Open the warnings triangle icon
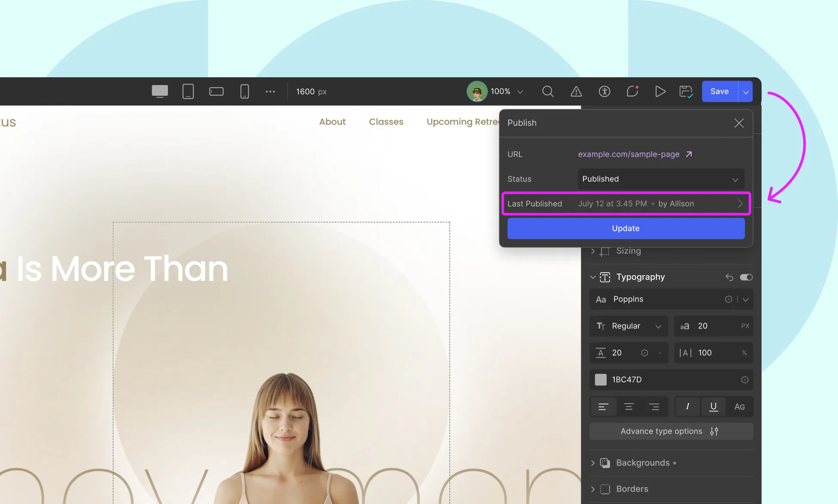Screen dimensions: 838x504 tap(576, 91)
